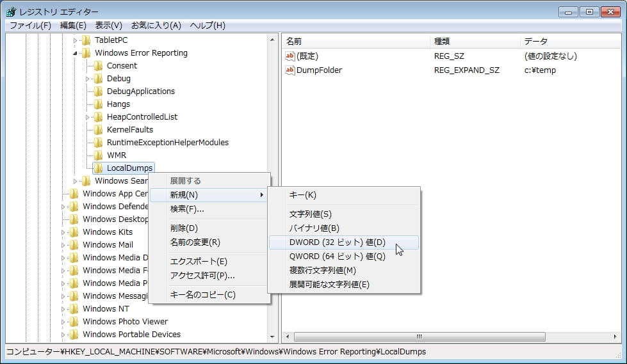627x364 pixels.
Task: Choose エクスポート(E) in context menu
Action: 199,262
